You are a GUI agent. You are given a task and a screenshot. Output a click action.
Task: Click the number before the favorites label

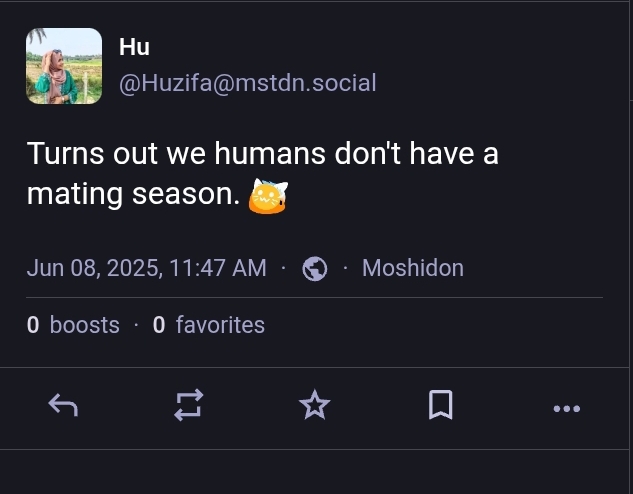[x=159, y=325]
